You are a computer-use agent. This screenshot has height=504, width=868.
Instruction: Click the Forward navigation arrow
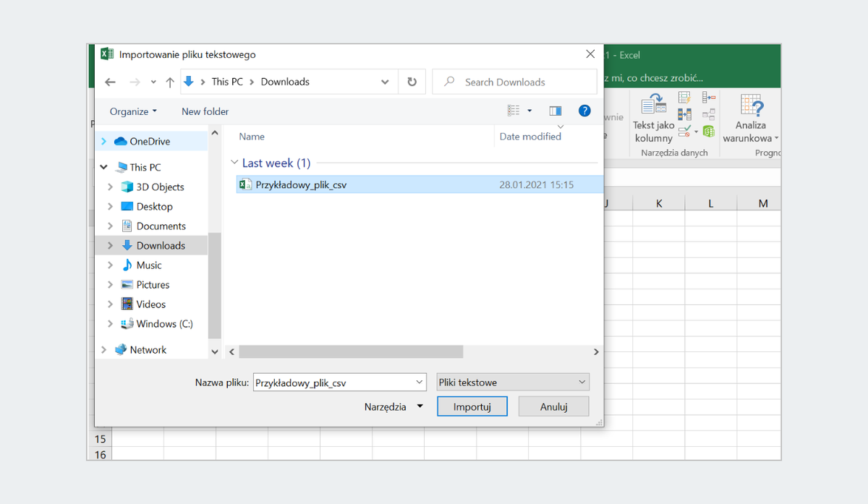point(135,82)
